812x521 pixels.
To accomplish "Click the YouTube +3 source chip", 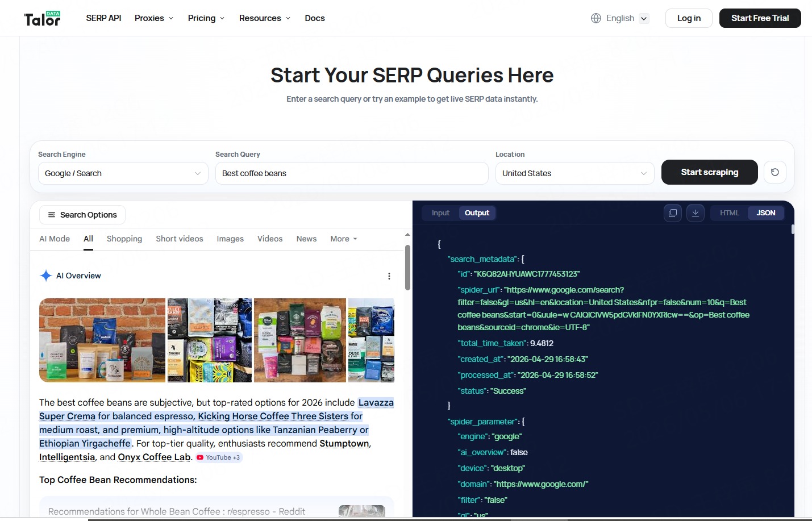I will tap(219, 457).
